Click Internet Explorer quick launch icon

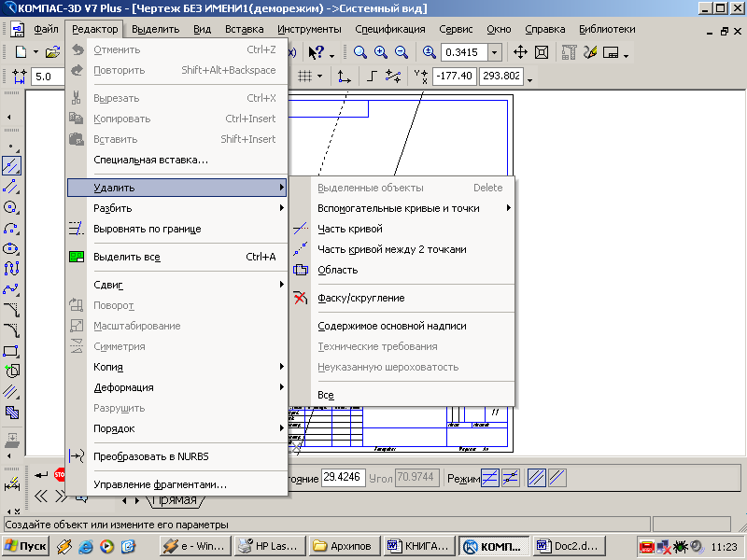(x=86, y=546)
